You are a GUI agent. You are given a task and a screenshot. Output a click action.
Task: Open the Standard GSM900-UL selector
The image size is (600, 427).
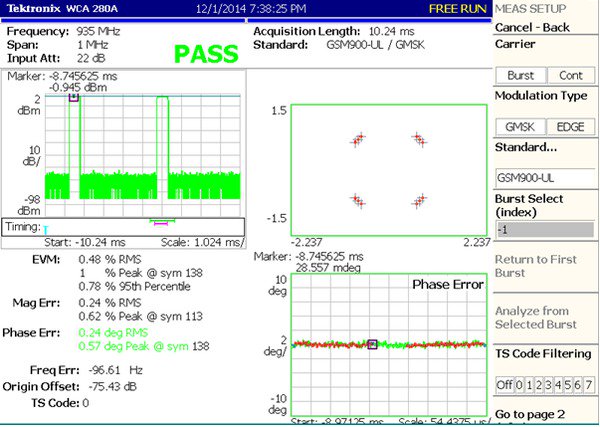546,177
